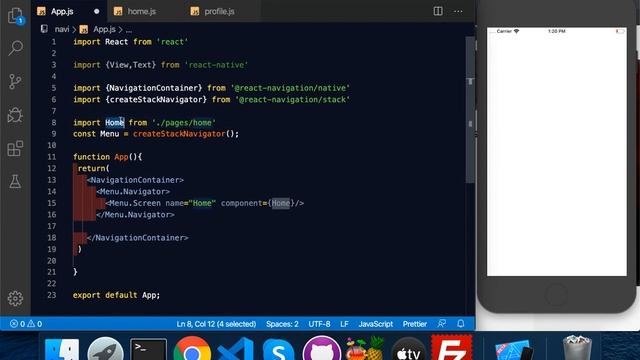The image size is (640, 360).
Task: Open Go to Line from Ln 8, Col 12
Action: tap(216, 324)
